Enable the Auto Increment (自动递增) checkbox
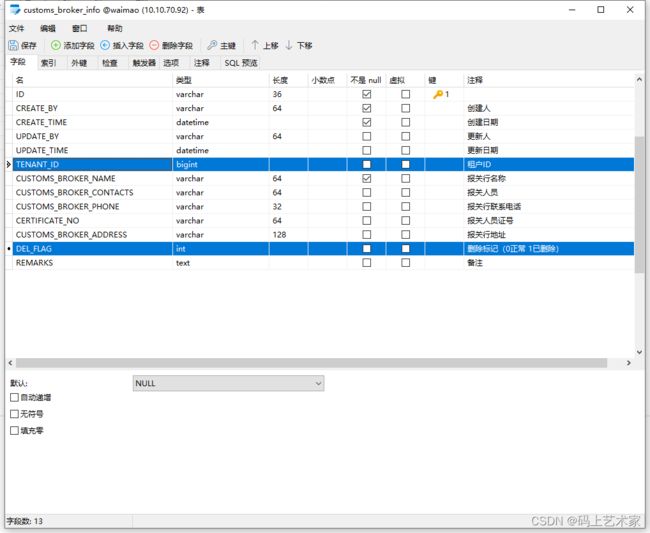Viewport: 650px width, 533px height. pyautogui.click(x=14, y=397)
